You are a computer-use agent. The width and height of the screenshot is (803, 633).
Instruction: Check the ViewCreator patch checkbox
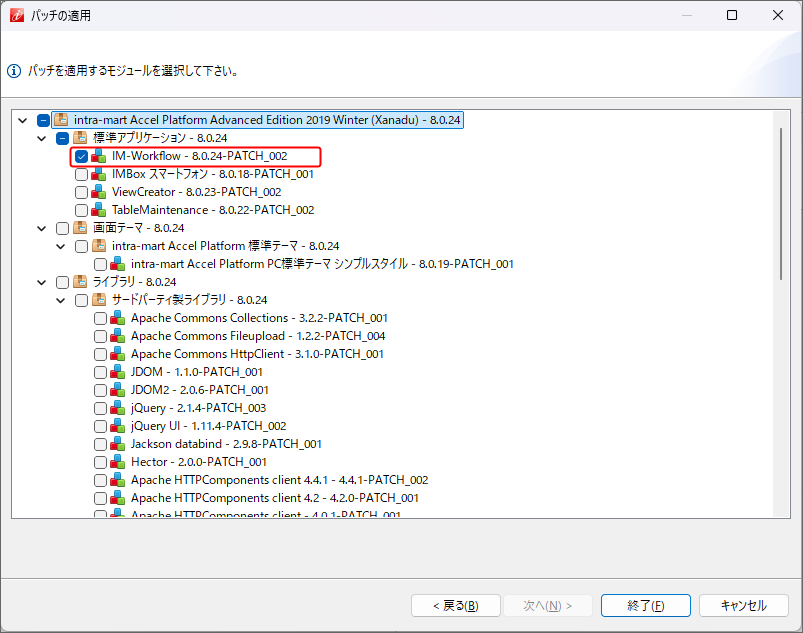tap(81, 193)
